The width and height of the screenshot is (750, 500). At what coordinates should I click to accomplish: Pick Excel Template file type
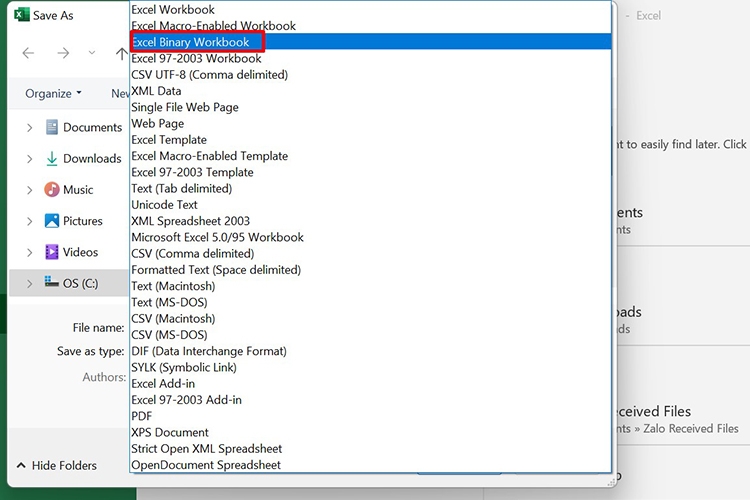point(370,140)
